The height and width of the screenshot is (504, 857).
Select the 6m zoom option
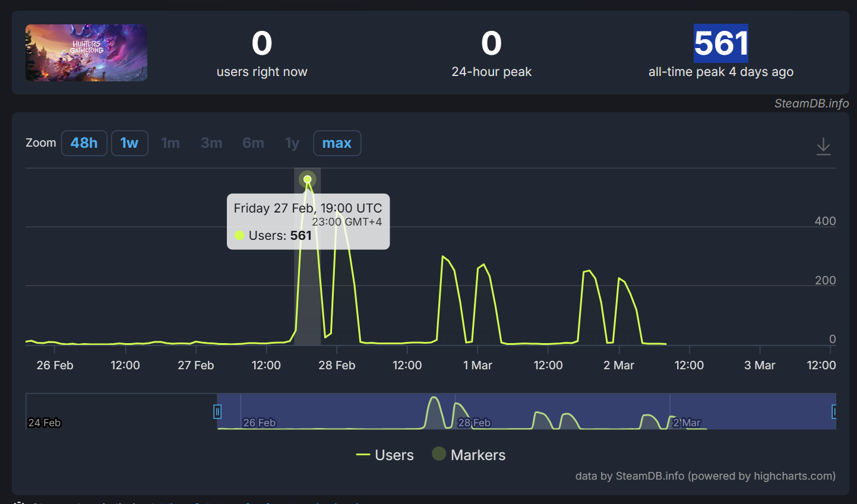(x=253, y=143)
